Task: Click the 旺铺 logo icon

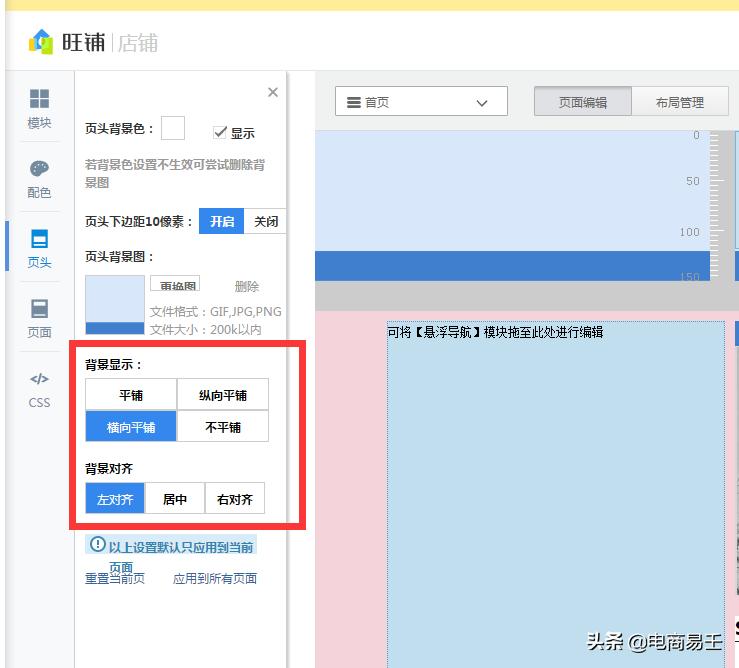Action: [x=41, y=41]
